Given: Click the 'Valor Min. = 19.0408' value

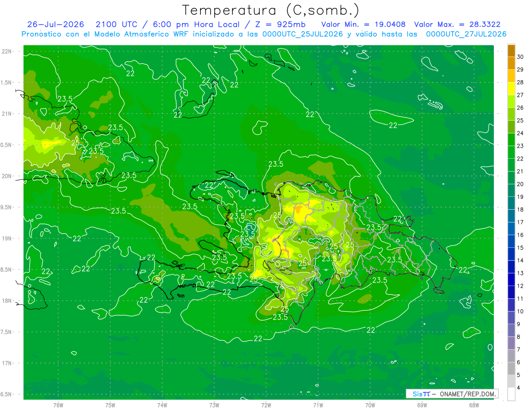Looking at the screenshot, I should (x=364, y=24).
